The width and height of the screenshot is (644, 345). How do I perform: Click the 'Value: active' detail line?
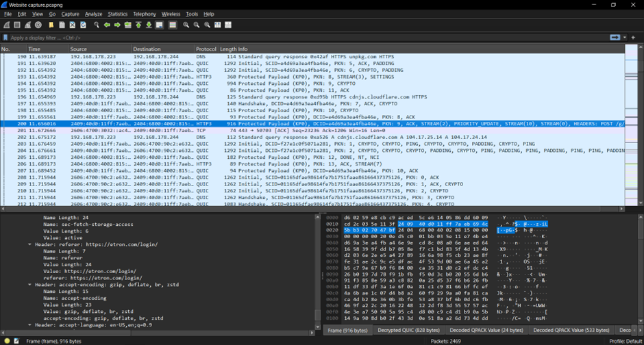(x=62, y=238)
